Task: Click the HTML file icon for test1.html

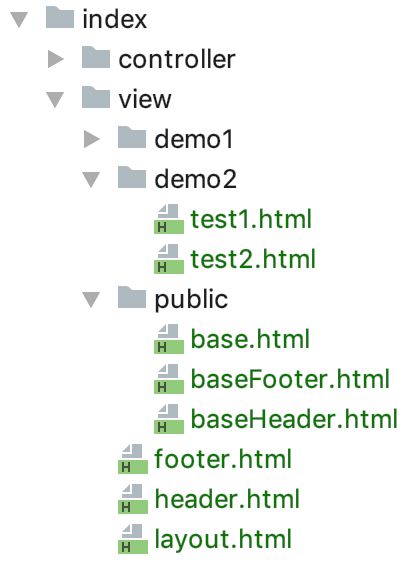Action: pyautogui.click(x=169, y=219)
